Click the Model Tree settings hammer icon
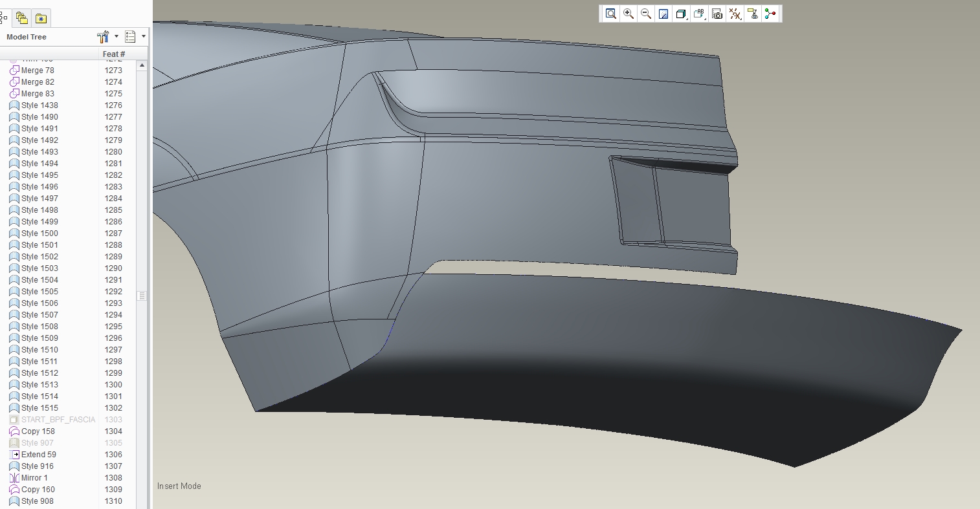This screenshot has width=980, height=509. 103,37
